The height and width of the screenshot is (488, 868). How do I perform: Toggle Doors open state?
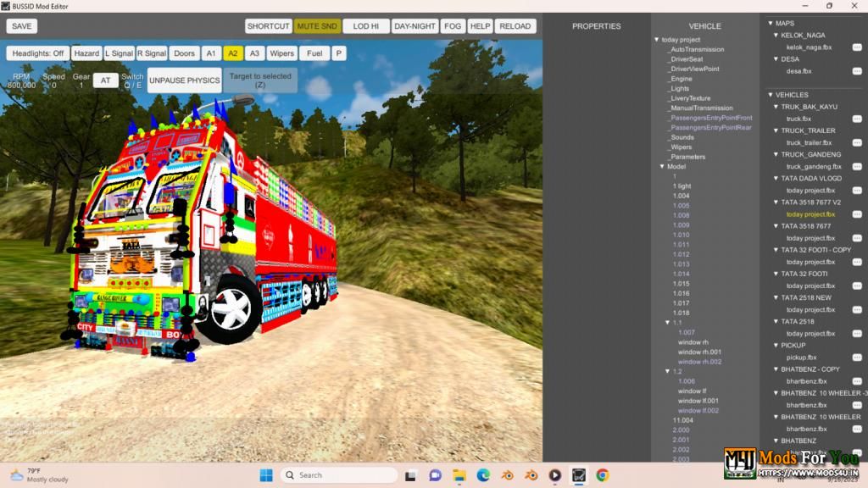(184, 53)
